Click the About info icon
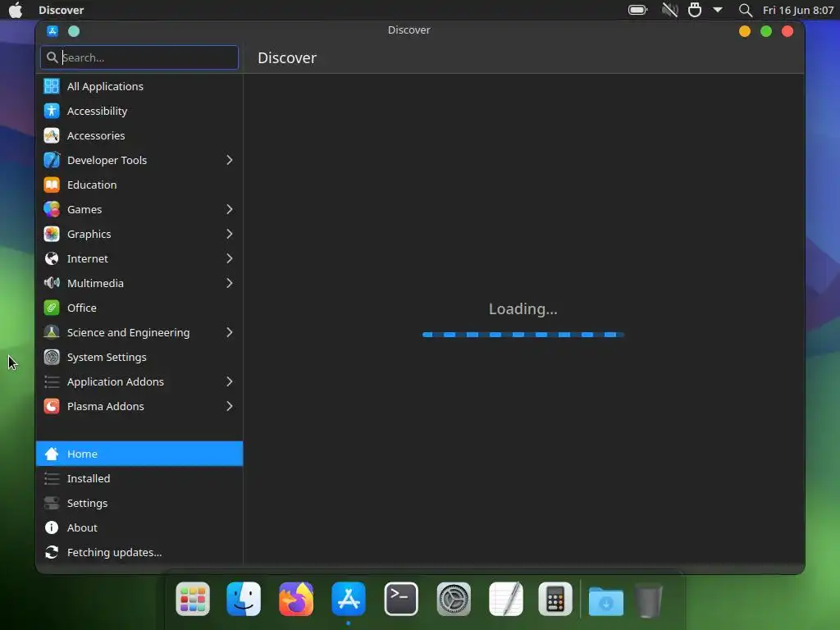Image resolution: width=840 pixels, height=630 pixels. point(52,527)
